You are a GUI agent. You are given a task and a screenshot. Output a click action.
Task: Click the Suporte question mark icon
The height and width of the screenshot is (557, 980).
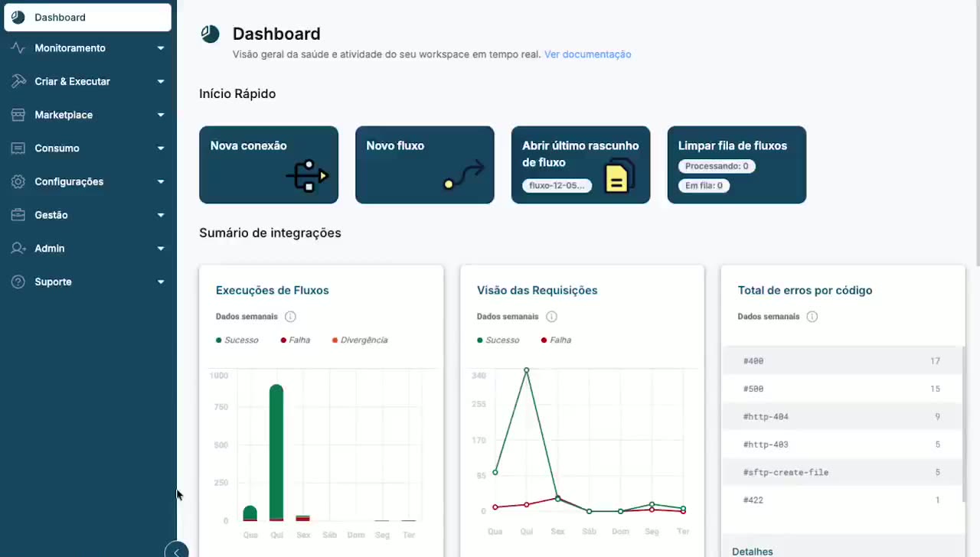18,282
